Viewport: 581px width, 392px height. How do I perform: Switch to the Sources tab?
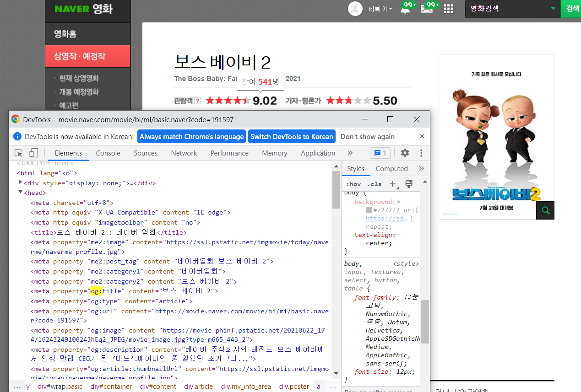pyautogui.click(x=146, y=153)
